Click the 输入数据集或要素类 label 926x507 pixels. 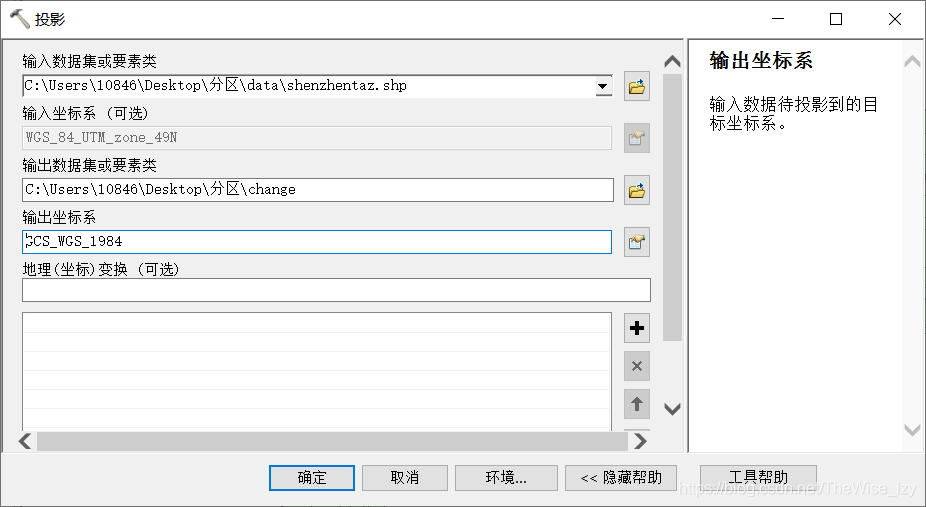point(89,61)
